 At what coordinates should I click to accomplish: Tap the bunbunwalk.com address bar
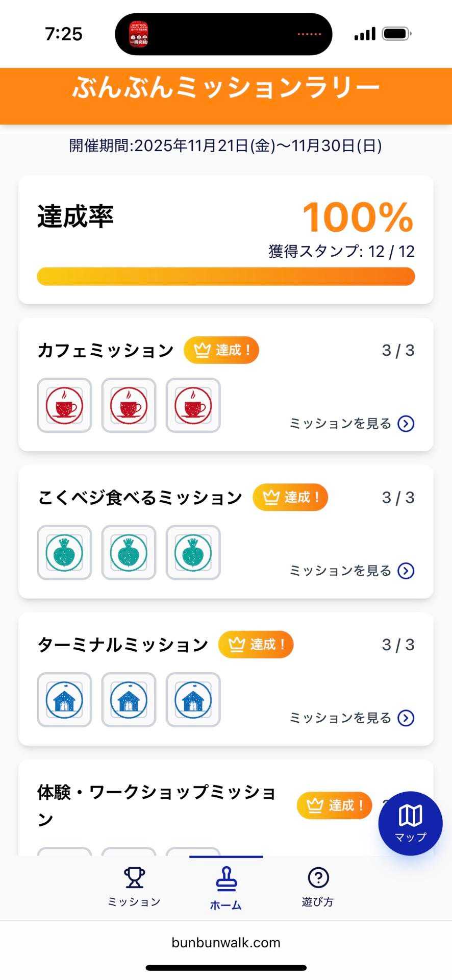[225, 942]
